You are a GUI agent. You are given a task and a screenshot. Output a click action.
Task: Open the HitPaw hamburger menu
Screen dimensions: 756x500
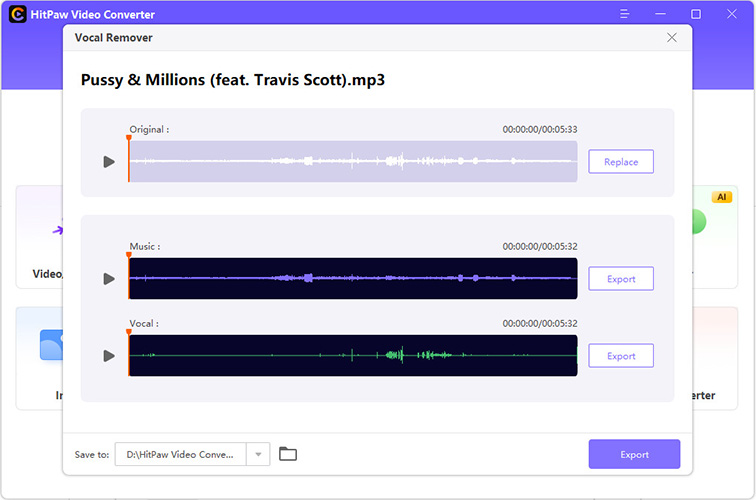(x=624, y=14)
